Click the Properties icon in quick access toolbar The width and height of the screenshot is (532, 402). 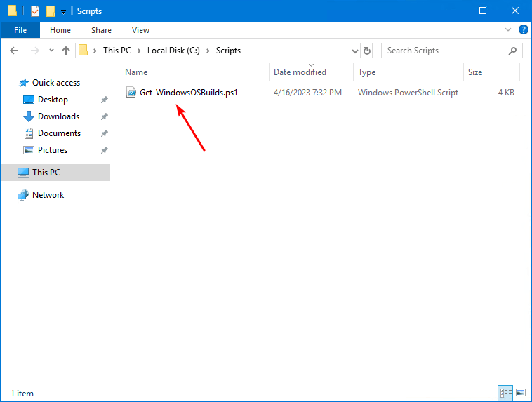[x=34, y=11]
